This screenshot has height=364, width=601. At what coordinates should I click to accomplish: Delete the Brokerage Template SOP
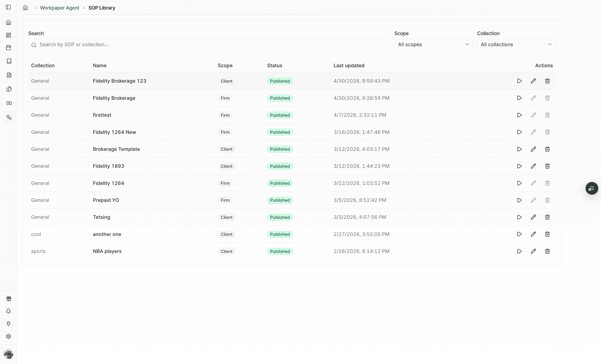tap(547, 149)
